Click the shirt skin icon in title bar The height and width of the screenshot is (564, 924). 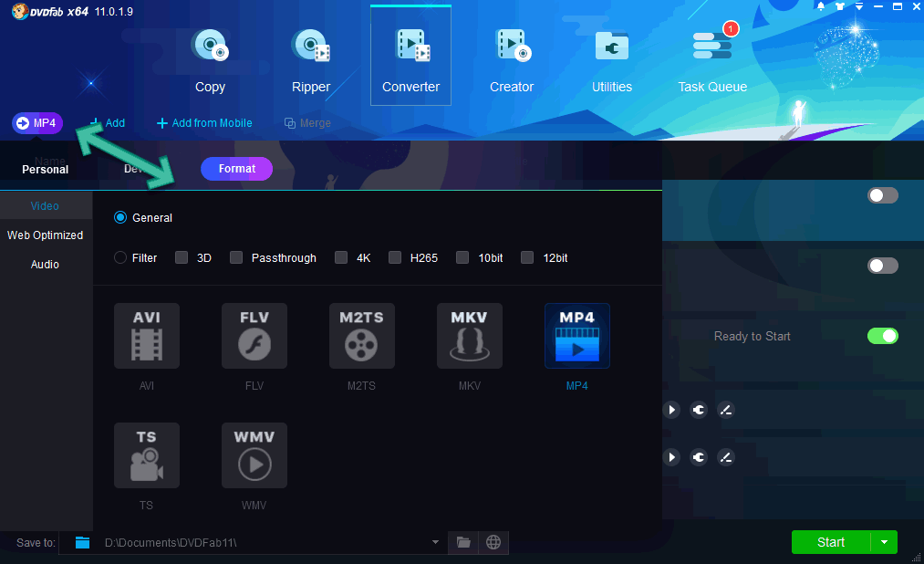[x=840, y=6]
